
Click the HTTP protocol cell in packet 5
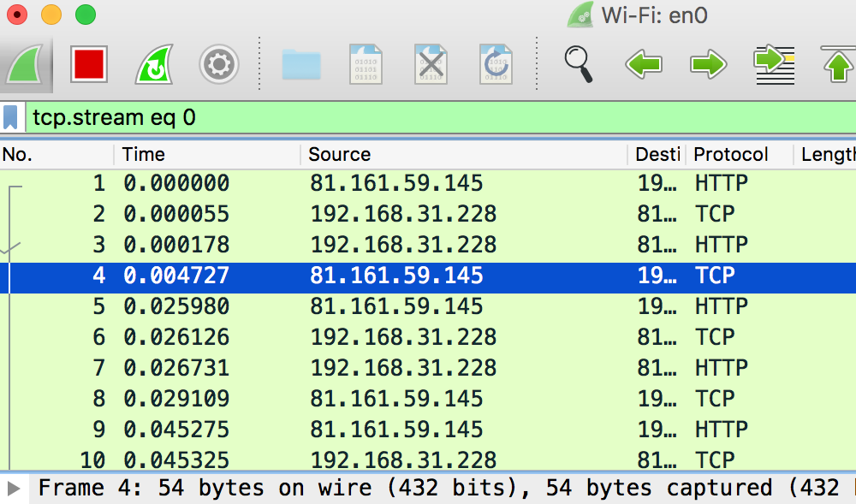coord(721,306)
